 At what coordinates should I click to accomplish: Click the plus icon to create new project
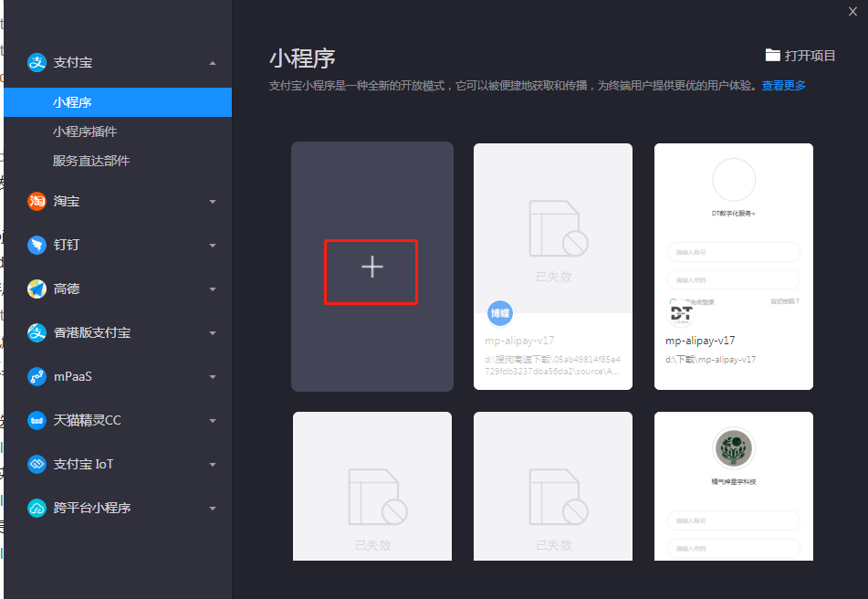pyautogui.click(x=372, y=267)
